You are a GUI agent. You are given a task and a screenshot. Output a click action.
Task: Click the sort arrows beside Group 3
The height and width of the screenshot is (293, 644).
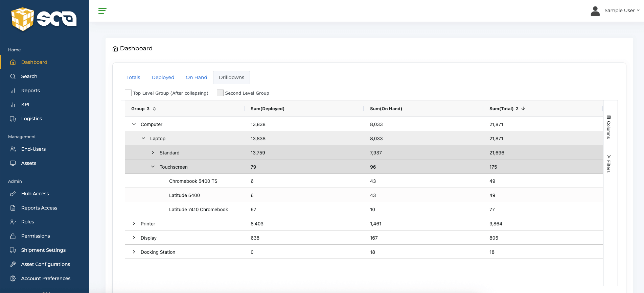point(154,108)
